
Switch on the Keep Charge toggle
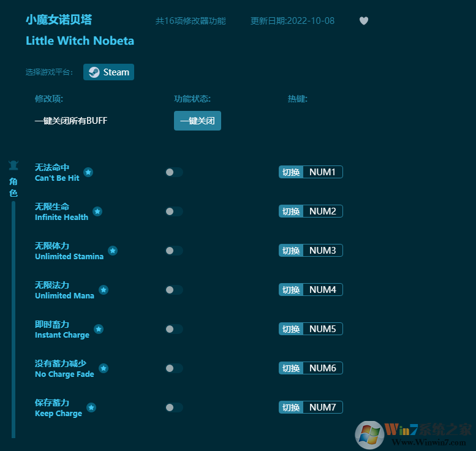[174, 407]
